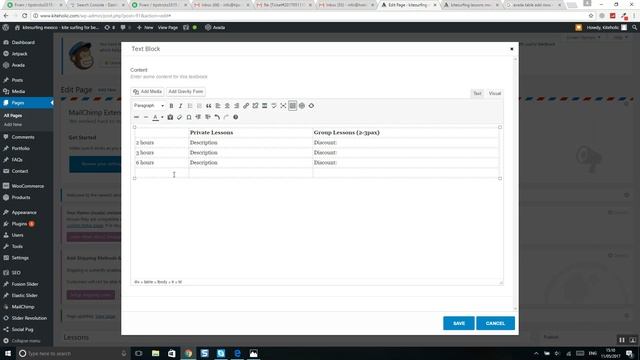Click Paste as text icon
The width and height of the screenshot is (640, 360).
(170, 117)
